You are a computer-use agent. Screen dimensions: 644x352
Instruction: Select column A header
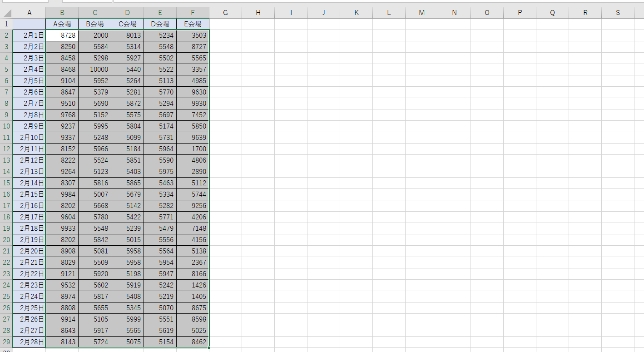click(x=30, y=13)
